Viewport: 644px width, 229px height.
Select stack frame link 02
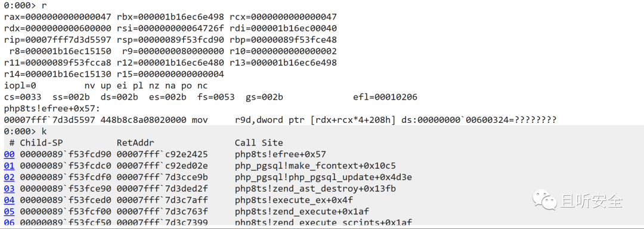[9, 177]
